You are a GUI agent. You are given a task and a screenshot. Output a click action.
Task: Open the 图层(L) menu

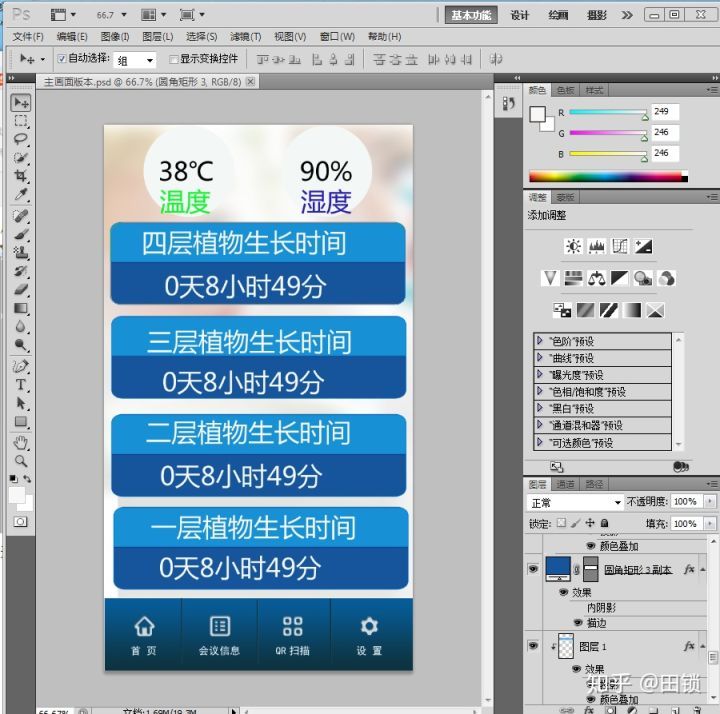tap(158, 37)
